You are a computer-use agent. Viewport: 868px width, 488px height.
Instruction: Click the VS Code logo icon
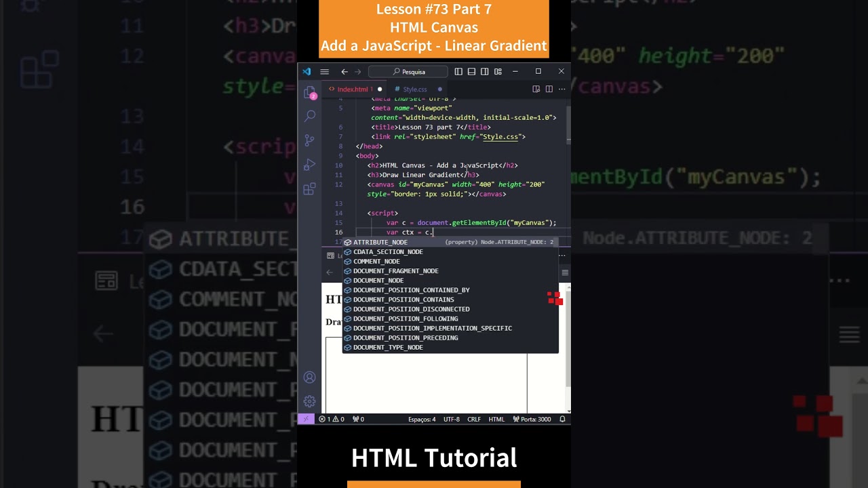click(307, 71)
